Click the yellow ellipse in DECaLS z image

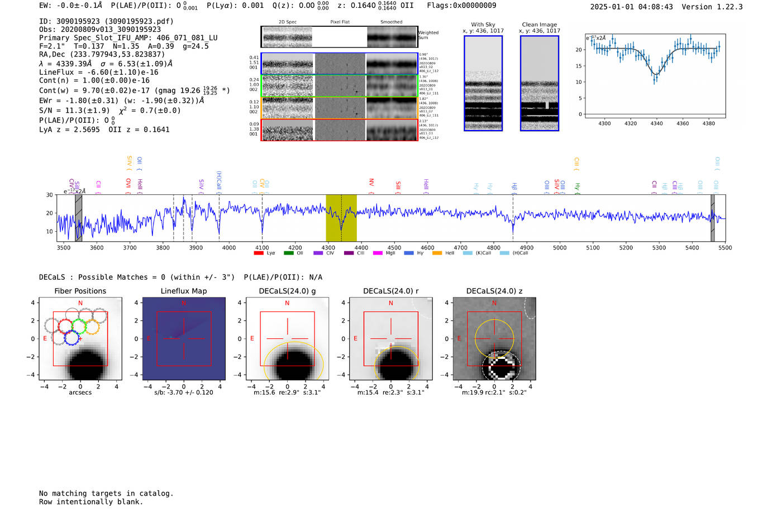pos(494,338)
